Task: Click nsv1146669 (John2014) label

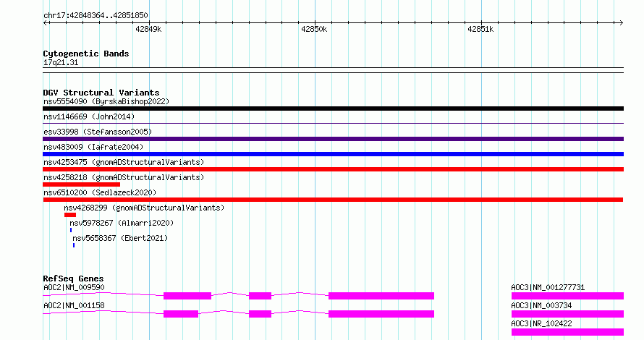Action: [89, 116]
